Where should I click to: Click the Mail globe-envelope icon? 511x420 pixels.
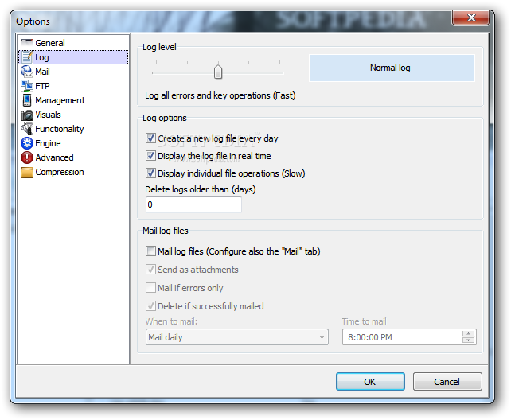click(x=27, y=72)
